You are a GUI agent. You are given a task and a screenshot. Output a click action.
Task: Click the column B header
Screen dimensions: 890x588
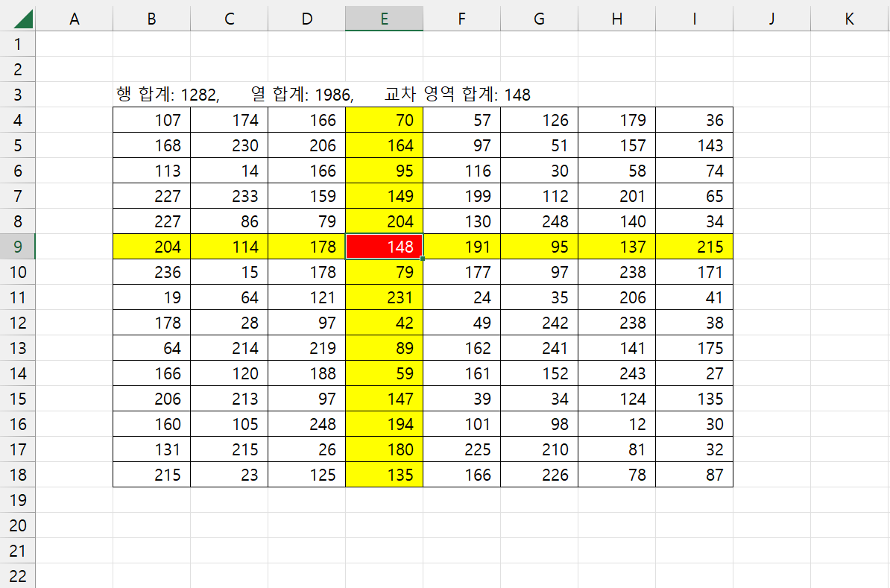click(151, 19)
